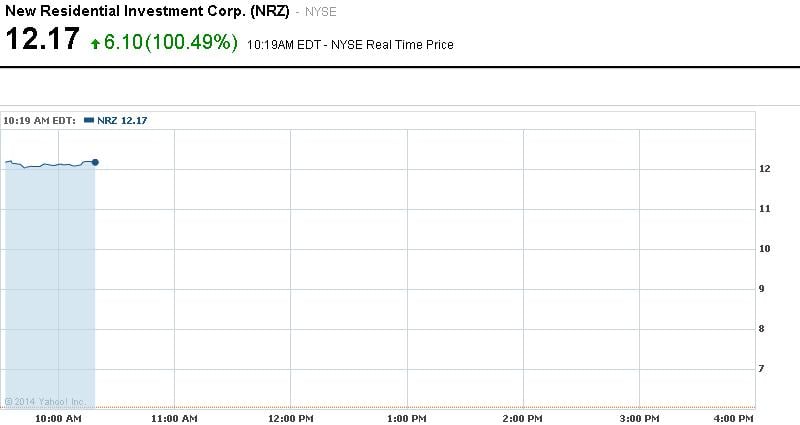The height and width of the screenshot is (425, 800).
Task: Click the latest data point dot on chart line
Action: (95, 161)
